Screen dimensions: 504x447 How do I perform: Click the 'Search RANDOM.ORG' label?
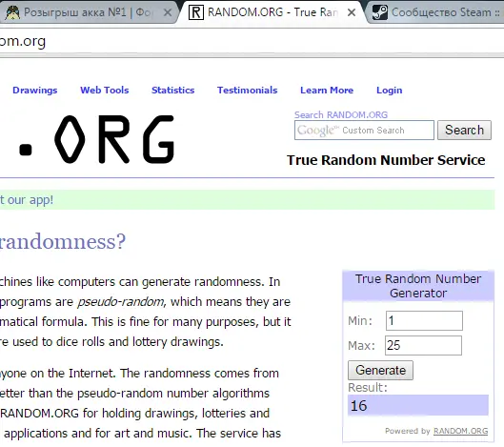(341, 114)
